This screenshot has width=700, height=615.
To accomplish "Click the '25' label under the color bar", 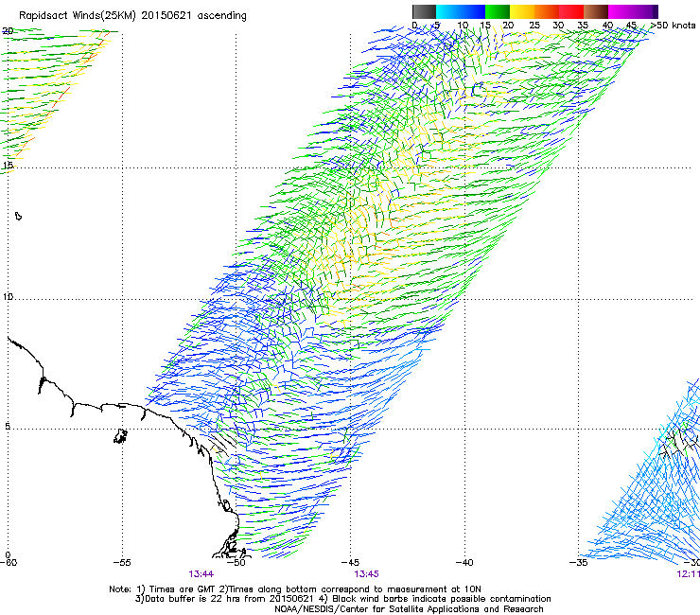I will [534, 26].
